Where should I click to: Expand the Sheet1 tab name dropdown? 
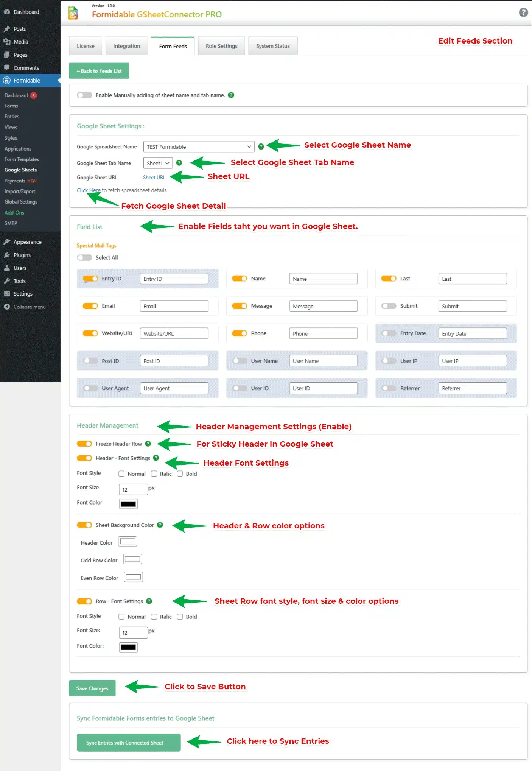click(158, 163)
